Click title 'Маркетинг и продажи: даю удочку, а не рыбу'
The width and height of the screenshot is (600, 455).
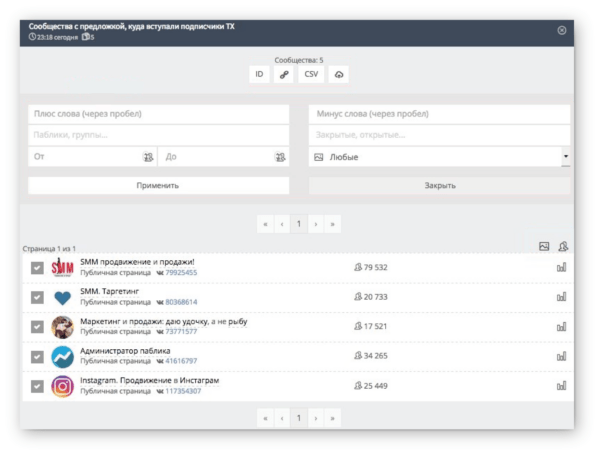pos(164,321)
